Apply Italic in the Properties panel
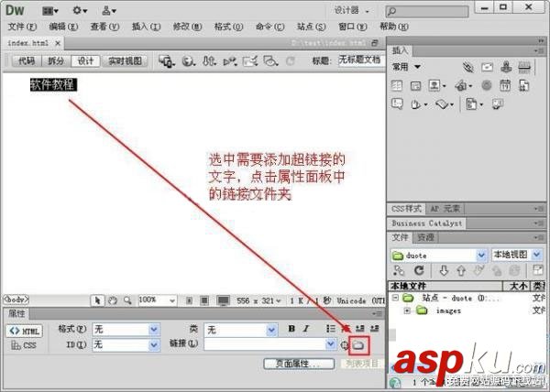550x392 pixels. tap(306, 329)
